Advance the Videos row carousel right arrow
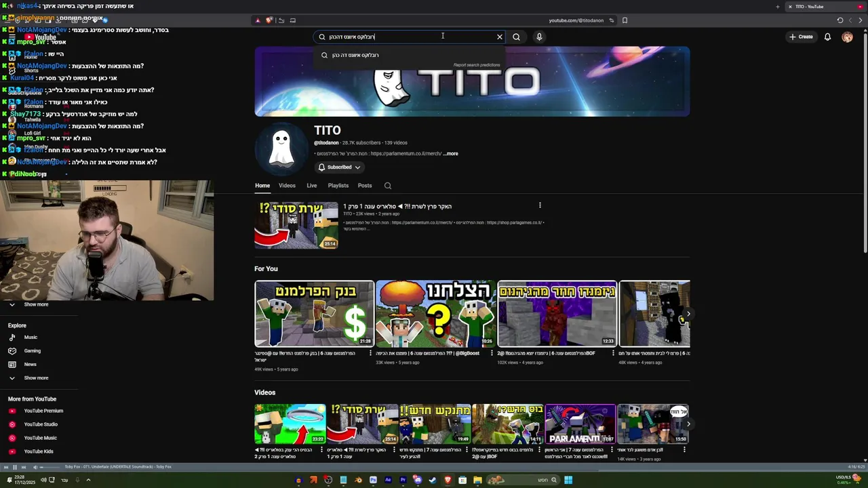This screenshot has width=868, height=488. (x=688, y=424)
